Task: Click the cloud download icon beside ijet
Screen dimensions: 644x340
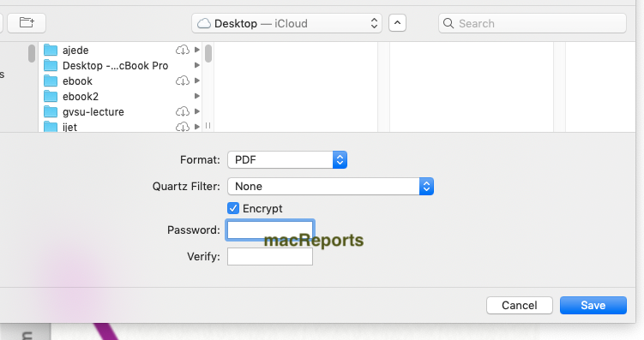Action: [x=183, y=127]
